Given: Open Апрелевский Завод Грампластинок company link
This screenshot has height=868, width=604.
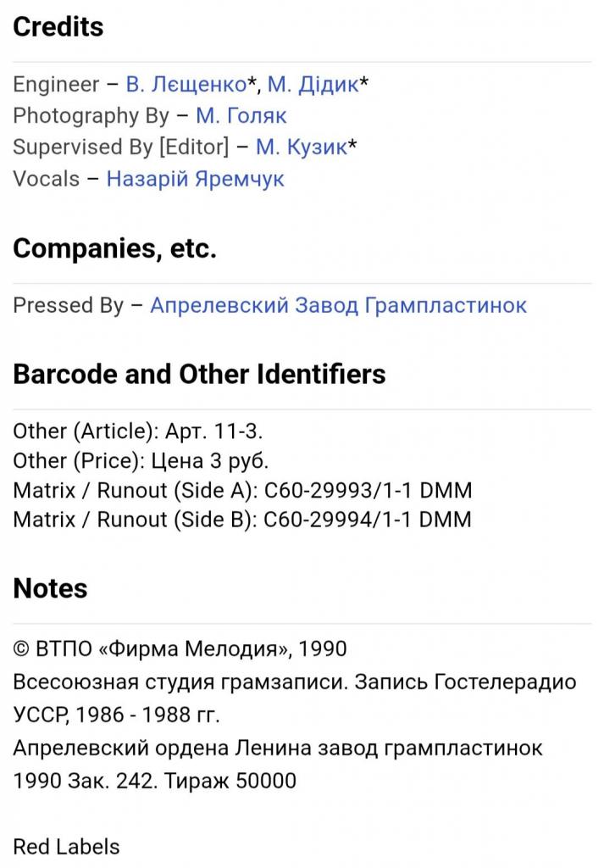Looking at the screenshot, I should [339, 305].
